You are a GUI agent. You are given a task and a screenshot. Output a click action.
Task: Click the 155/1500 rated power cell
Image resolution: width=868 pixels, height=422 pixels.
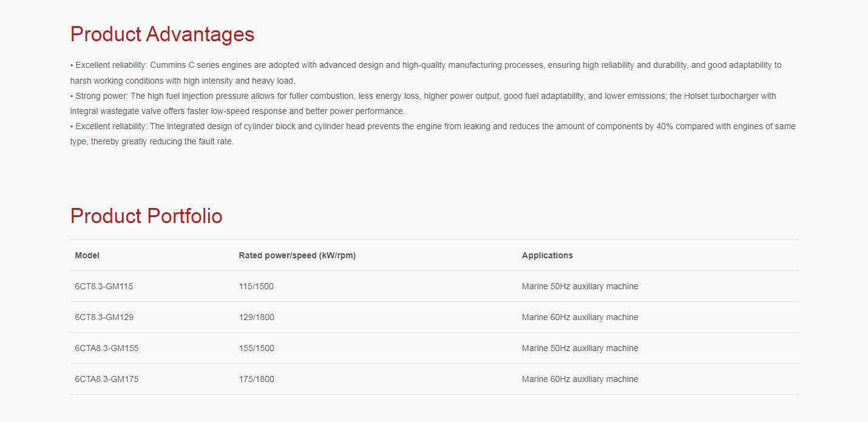click(x=256, y=348)
